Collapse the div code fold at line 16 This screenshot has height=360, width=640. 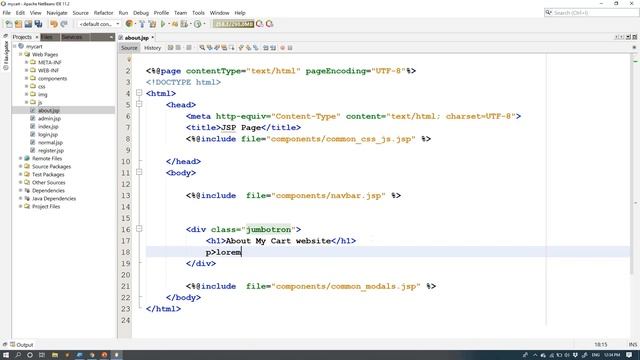point(139,229)
